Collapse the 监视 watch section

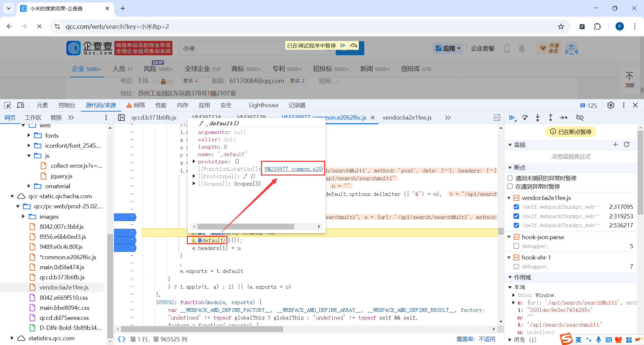point(510,145)
